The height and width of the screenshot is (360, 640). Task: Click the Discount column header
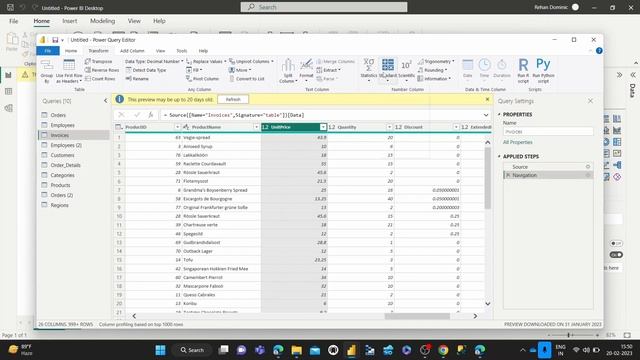coord(427,127)
